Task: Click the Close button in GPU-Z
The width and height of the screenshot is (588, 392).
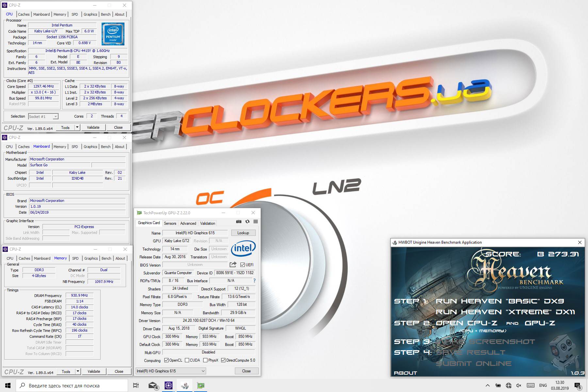Action: coord(246,371)
